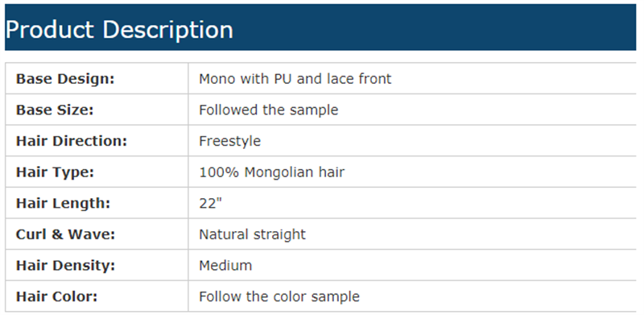The width and height of the screenshot is (644, 315).
Task: Click the Followed the sample text
Action: click(268, 110)
